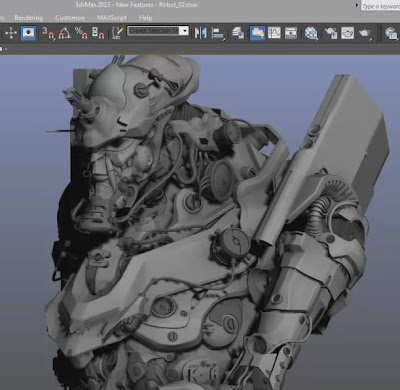Image resolution: width=400 pixels, height=390 pixels.
Task: Click the Align tool icon
Action: tap(218, 33)
